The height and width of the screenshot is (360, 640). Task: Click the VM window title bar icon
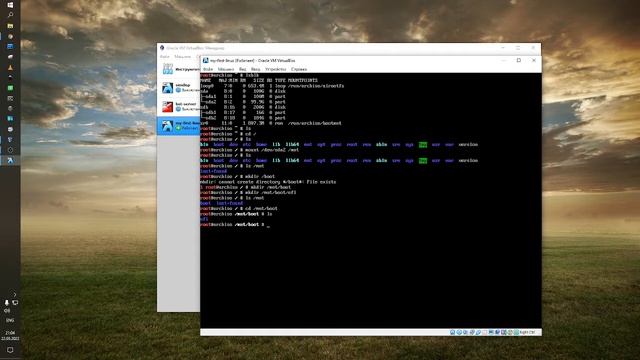[206, 60]
